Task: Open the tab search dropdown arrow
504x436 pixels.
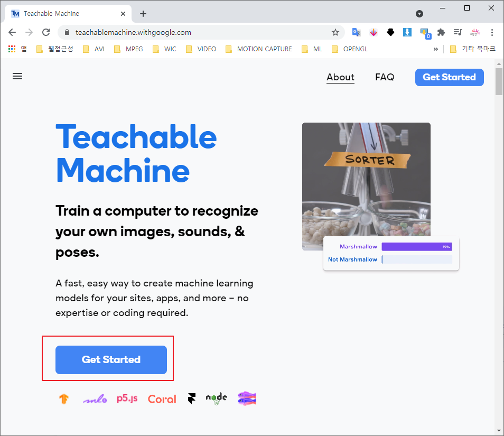Action: tap(419, 14)
